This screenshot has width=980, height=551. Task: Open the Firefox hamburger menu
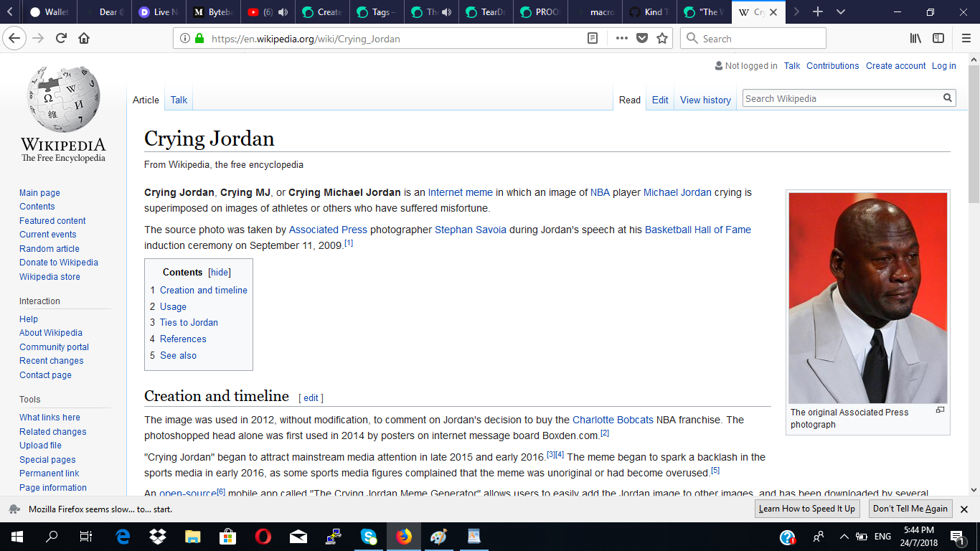[966, 38]
